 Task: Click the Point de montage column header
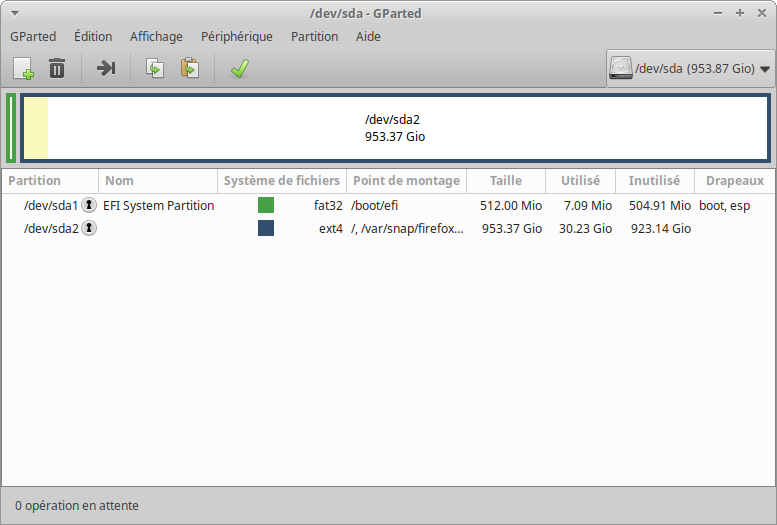coord(406,181)
